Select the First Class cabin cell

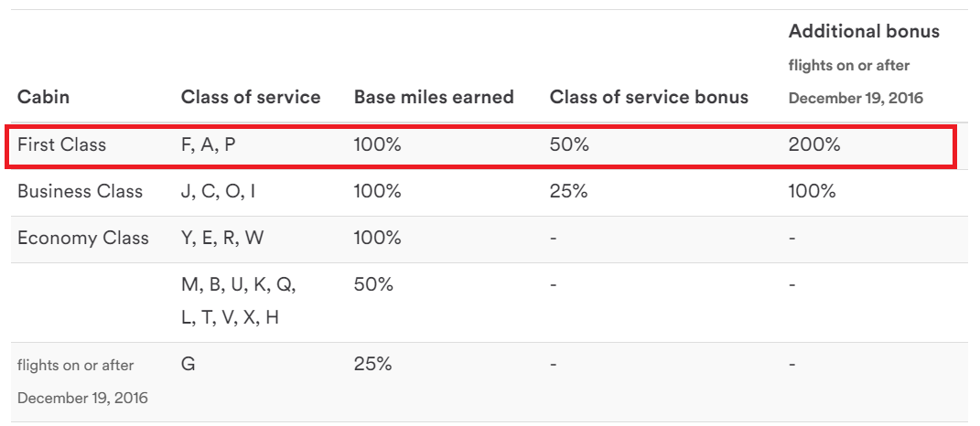(x=62, y=145)
